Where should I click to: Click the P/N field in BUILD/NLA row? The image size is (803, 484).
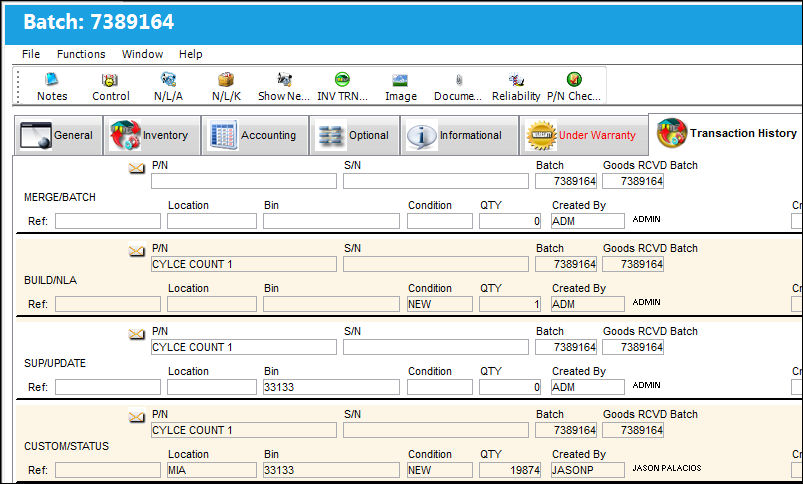coord(244,264)
